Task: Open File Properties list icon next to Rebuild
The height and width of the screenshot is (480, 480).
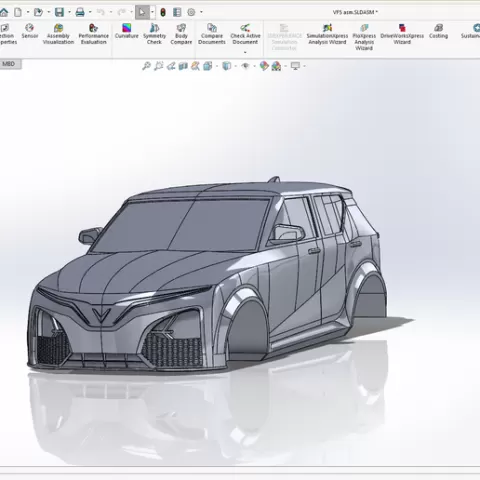Action: tap(177, 12)
